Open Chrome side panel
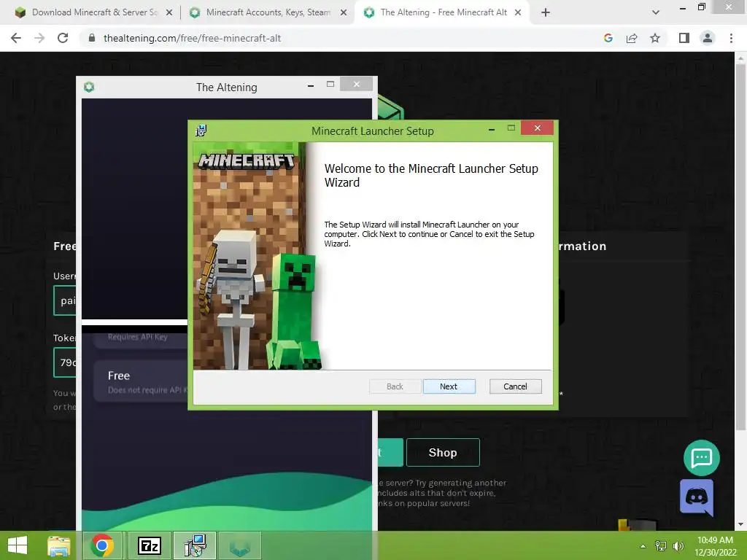The image size is (747, 560). point(684,38)
